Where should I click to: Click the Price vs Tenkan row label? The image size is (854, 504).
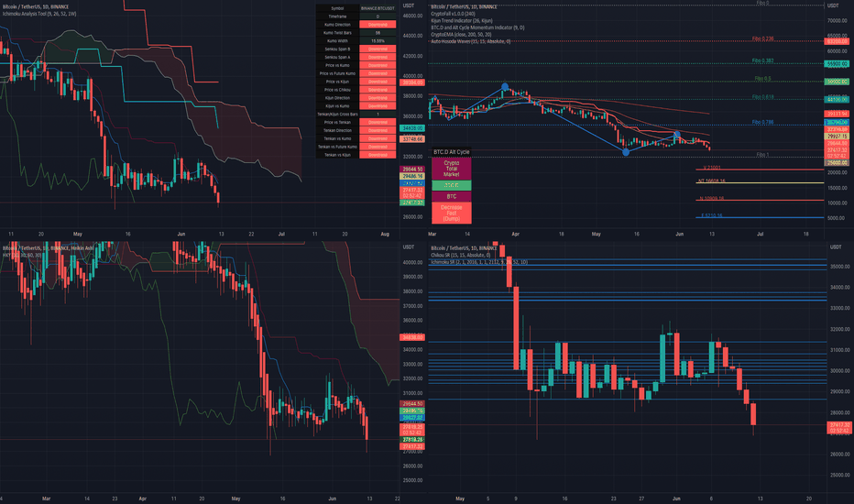click(x=338, y=123)
